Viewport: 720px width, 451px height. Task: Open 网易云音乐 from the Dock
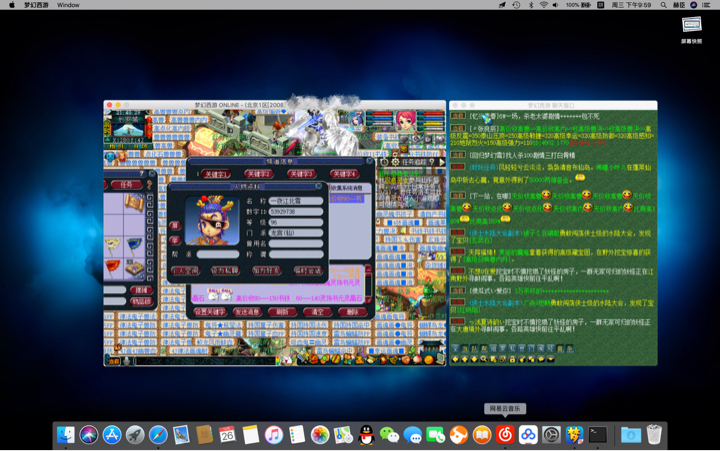click(x=505, y=434)
